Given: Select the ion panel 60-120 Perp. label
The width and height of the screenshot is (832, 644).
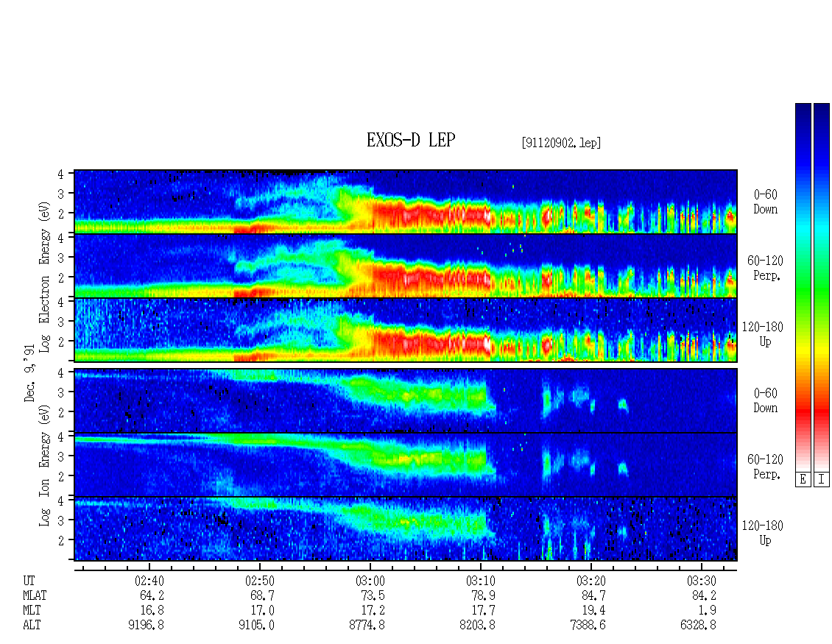Looking at the screenshot, I should [x=765, y=467].
